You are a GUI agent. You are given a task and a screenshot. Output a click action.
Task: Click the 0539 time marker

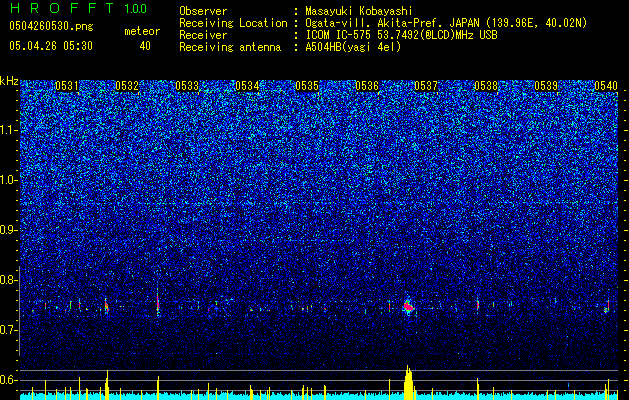(546, 86)
